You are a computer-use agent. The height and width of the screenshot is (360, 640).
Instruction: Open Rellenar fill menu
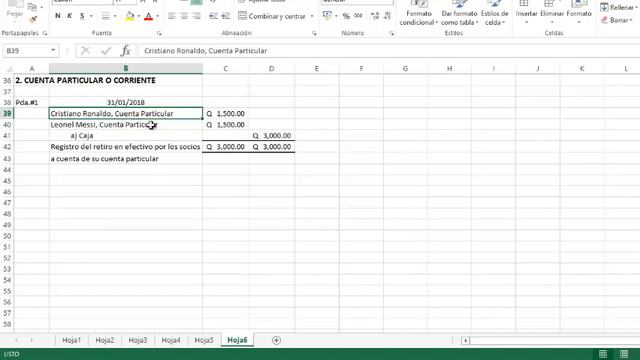click(x=618, y=7)
